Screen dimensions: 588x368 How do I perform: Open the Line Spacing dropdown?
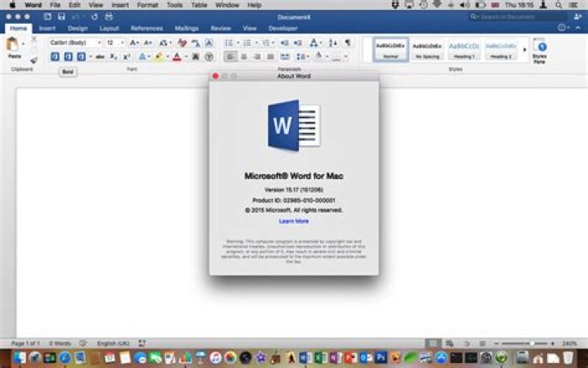point(303,56)
